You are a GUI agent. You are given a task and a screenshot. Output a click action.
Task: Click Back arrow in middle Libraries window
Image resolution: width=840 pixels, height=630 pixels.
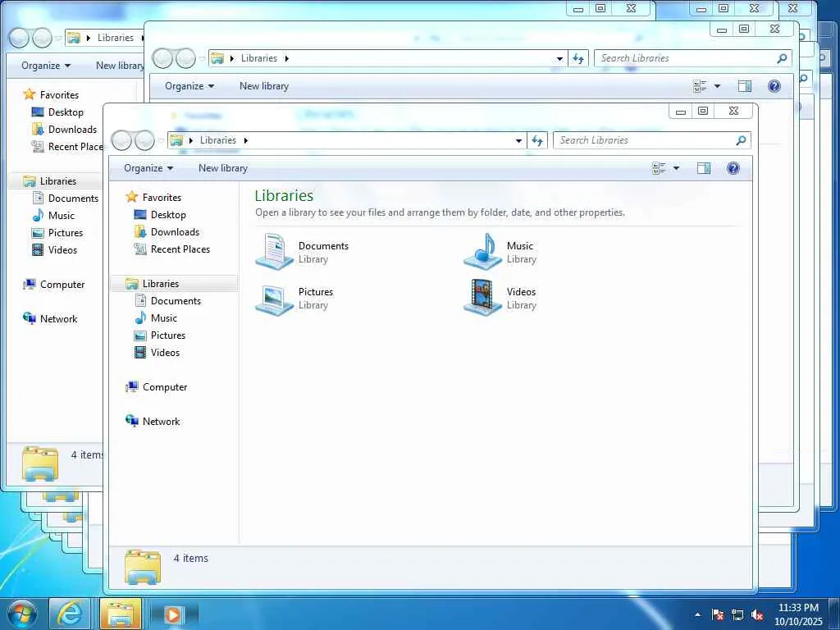(x=162, y=58)
